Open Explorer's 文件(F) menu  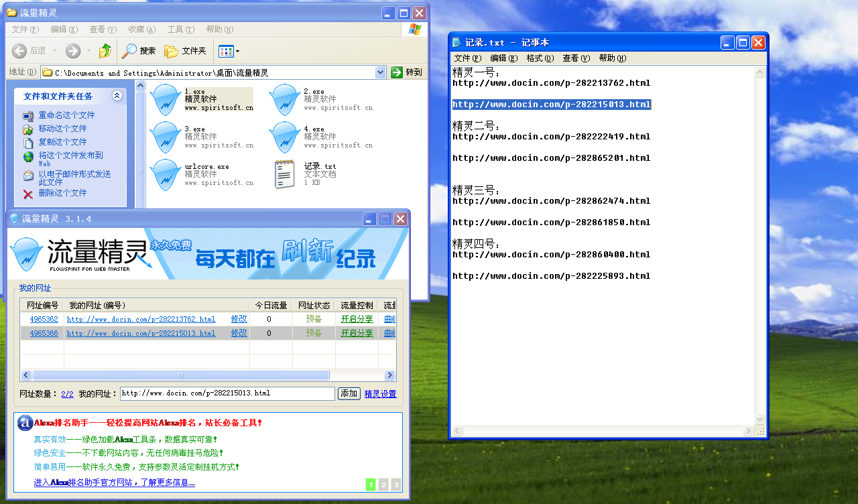[x=25, y=29]
